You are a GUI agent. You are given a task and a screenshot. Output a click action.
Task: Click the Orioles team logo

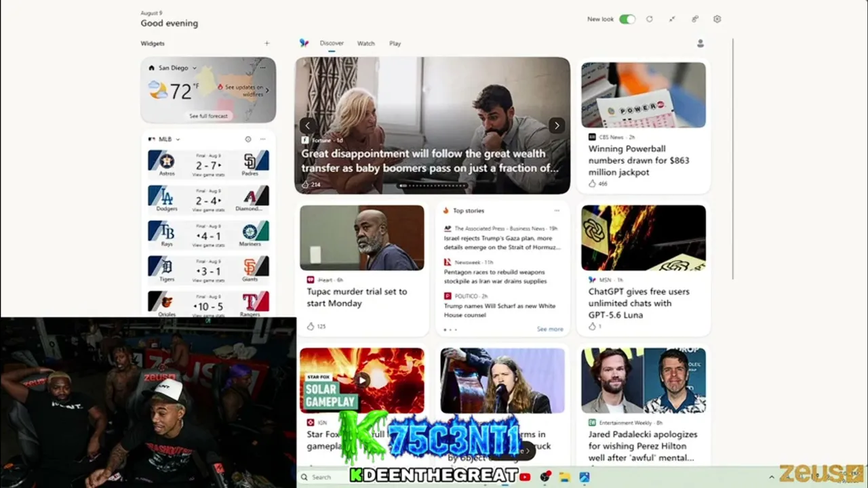coord(167,302)
